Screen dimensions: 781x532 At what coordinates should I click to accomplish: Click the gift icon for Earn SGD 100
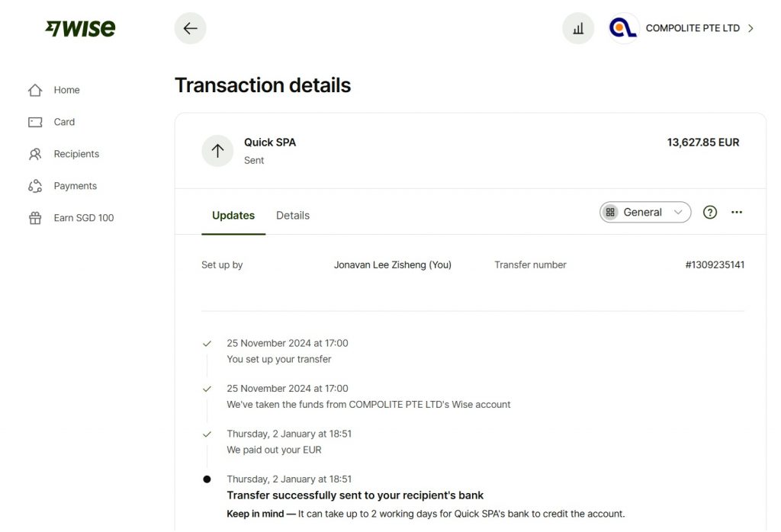[x=35, y=218]
